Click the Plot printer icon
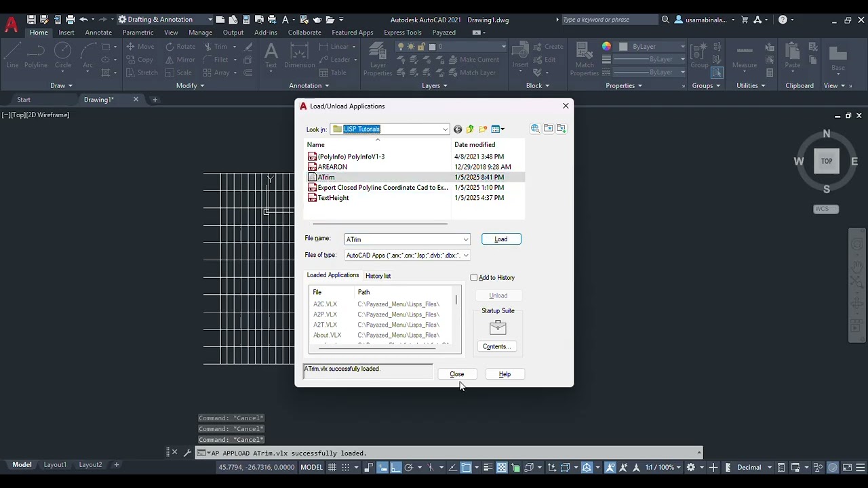 click(x=70, y=20)
